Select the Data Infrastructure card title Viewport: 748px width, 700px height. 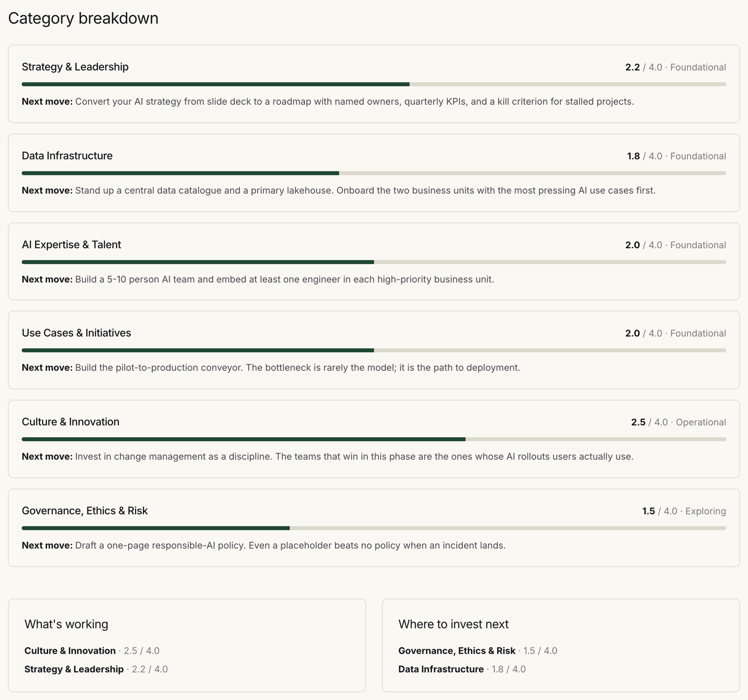pos(67,156)
